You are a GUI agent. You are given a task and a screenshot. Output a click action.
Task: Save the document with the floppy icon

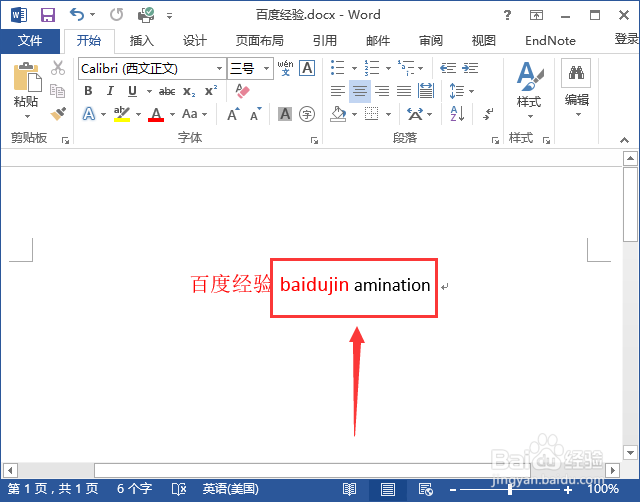click(48, 16)
